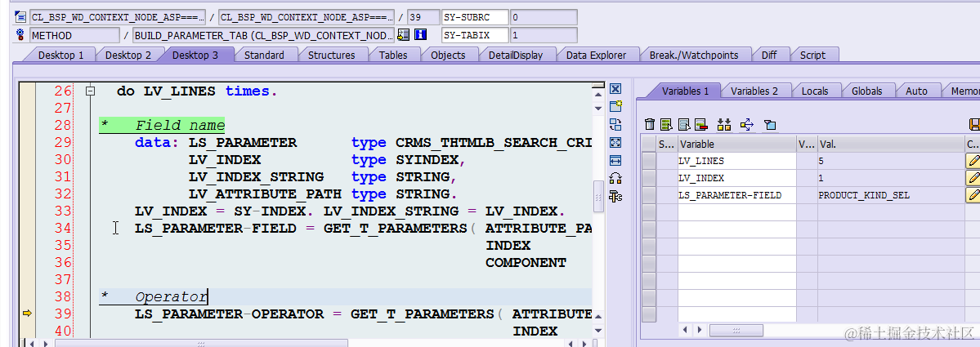Viewport: 980px width, 347px height.
Task: Switch to the Auto tab
Action: tap(916, 91)
